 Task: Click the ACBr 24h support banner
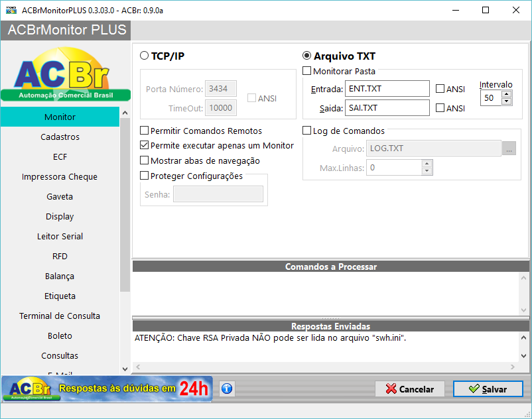tap(107, 389)
